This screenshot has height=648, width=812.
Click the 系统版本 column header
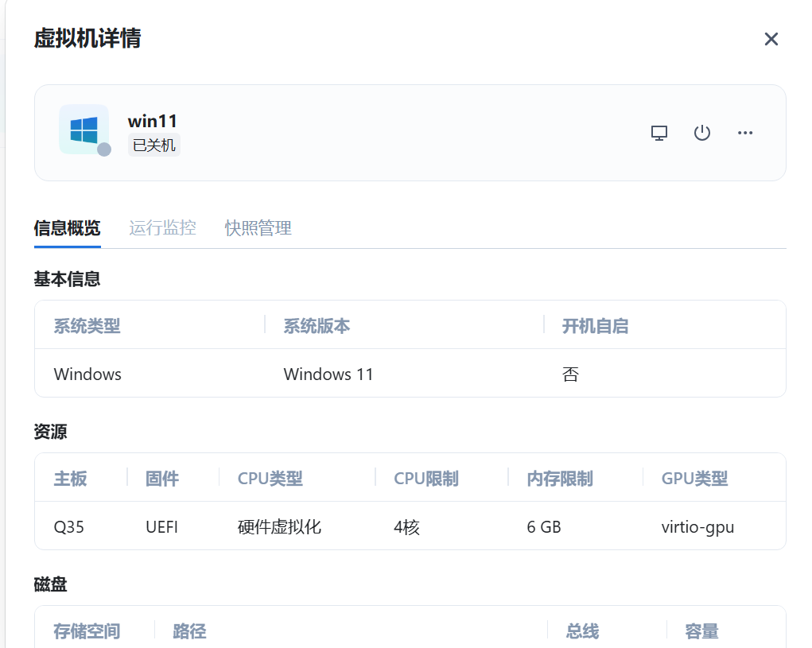click(317, 326)
